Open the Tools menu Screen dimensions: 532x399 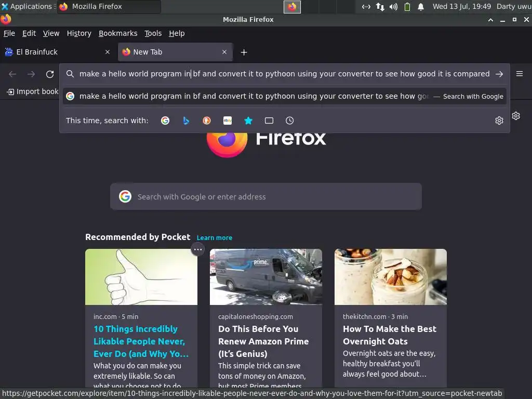[x=153, y=33]
